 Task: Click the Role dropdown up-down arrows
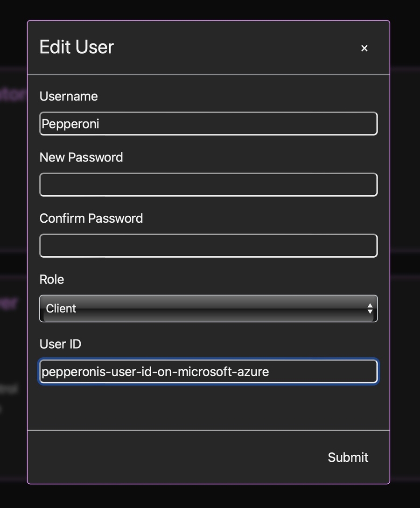tap(370, 308)
